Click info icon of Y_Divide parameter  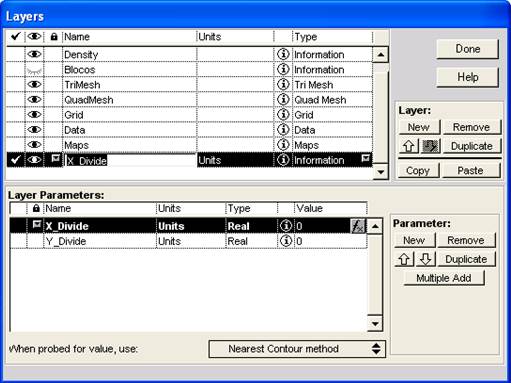[285, 241]
